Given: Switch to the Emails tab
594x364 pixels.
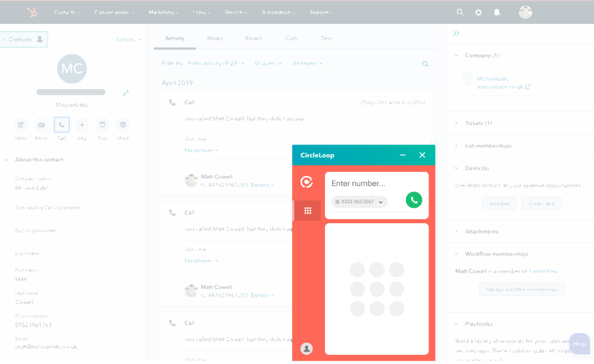Looking at the screenshot, I should click(x=254, y=38).
